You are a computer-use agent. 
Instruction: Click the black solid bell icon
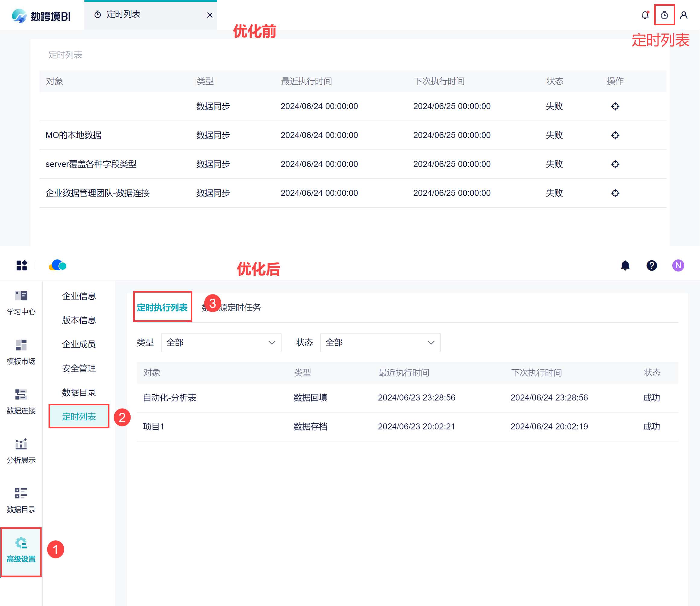(625, 265)
